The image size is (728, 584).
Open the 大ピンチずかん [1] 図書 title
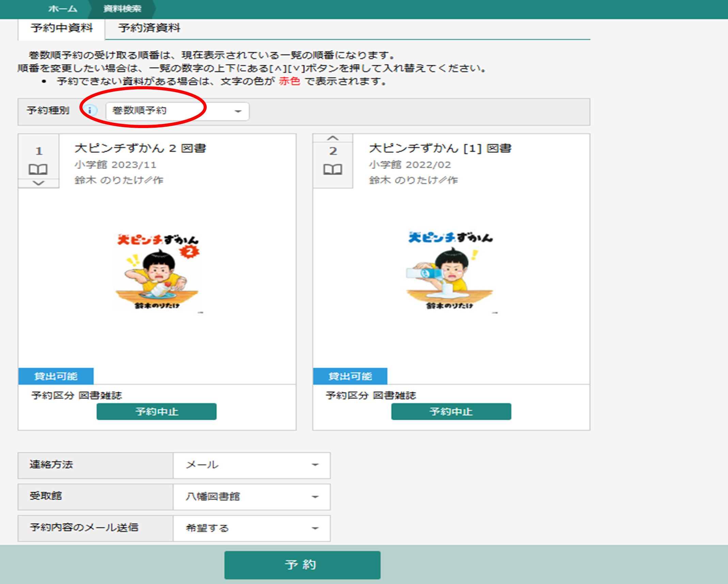point(440,148)
